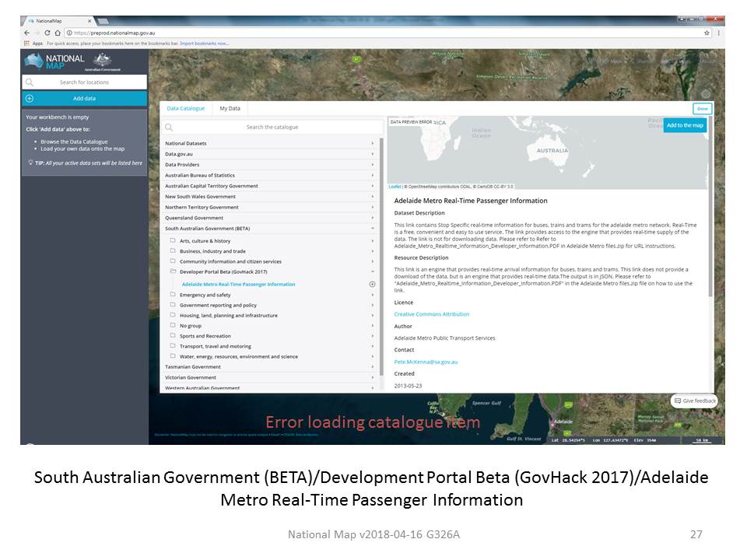Click the Give feedback speech icon
747x560 pixels.
click(678, 401)
